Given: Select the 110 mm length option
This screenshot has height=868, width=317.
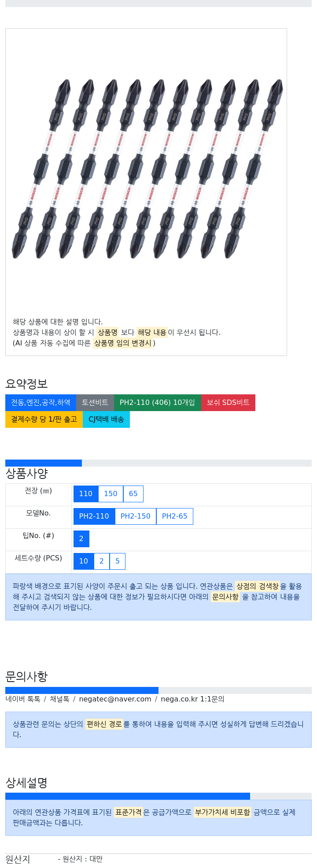Looking at the screenshot, I should point(86,494).
